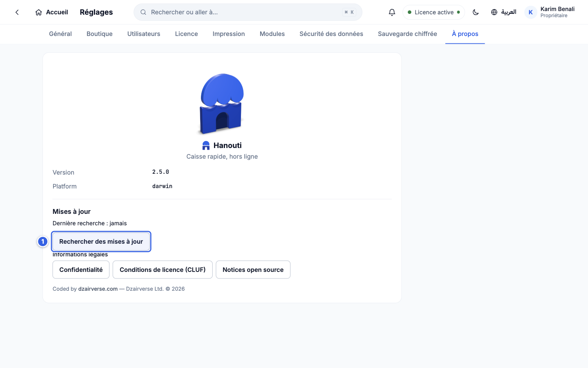588x368 pixels.
Task: Click the small Hanouti logo beside the name
Action: click(x=206, y=146)
